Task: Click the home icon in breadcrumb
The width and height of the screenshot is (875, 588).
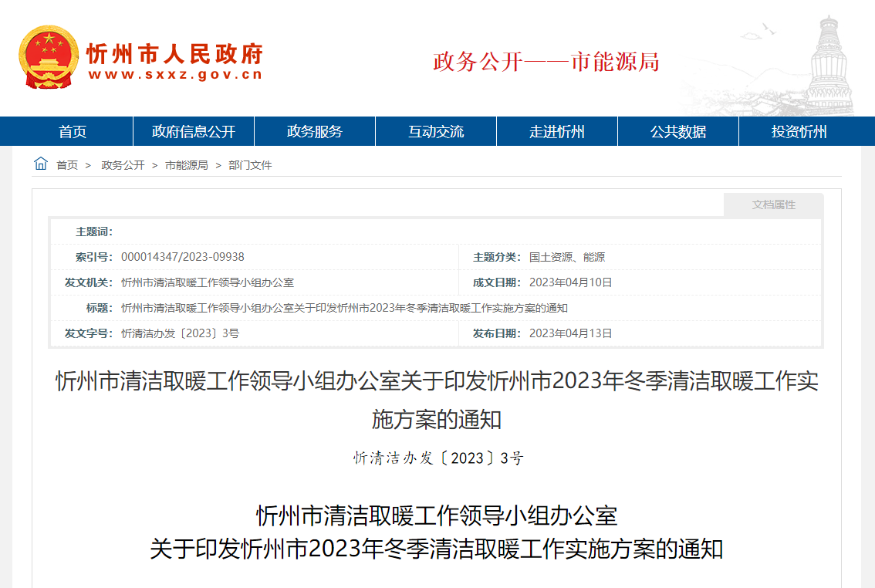Action: coord(41,164)
